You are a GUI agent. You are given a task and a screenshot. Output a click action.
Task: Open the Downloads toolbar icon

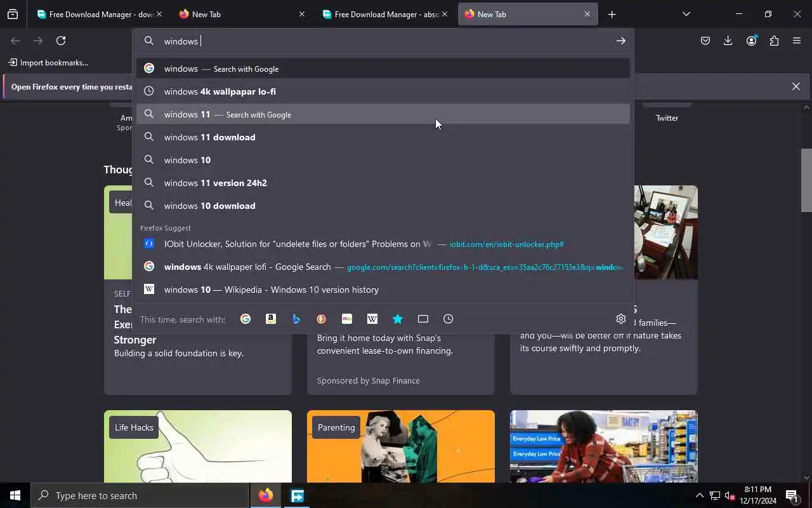click(x=728, y=41)
